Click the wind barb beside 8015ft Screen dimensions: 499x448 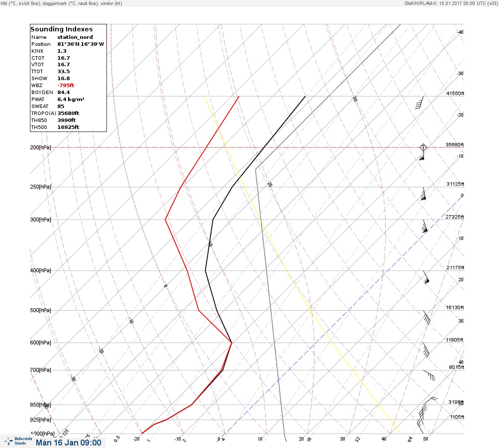429,375
